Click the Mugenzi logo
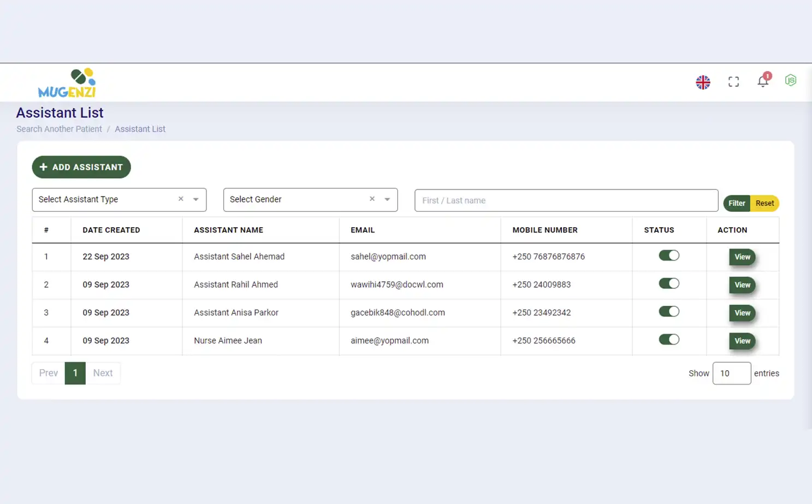This screenshot has height=504, width=812. [x=67, y=82]
